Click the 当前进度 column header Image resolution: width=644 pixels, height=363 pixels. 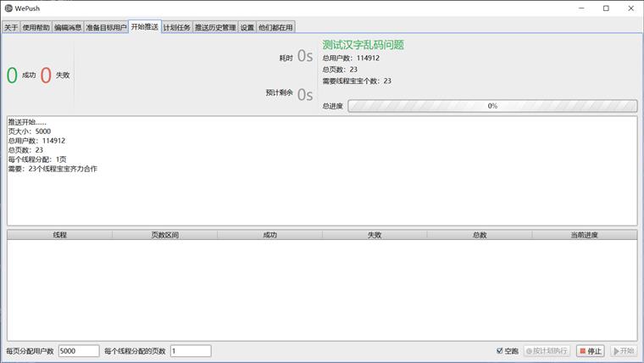point(585,235)
